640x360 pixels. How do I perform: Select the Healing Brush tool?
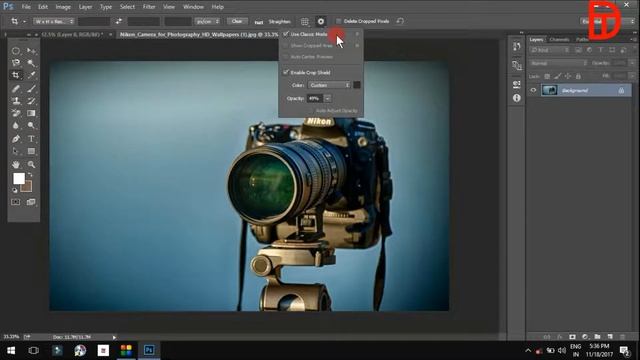tap(16, 88)
